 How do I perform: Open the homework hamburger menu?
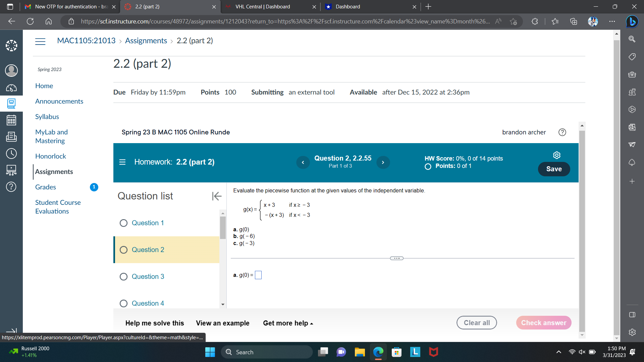pyautogui.click(x=122, y=162)
